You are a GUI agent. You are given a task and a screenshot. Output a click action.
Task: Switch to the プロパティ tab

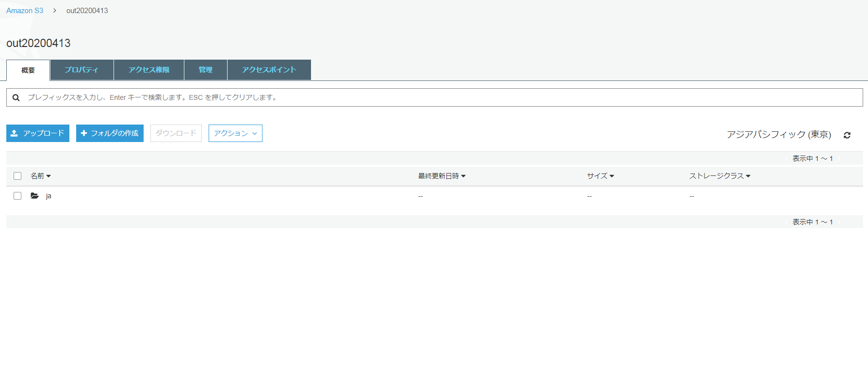pyautogui.click(x=82, y=70)
